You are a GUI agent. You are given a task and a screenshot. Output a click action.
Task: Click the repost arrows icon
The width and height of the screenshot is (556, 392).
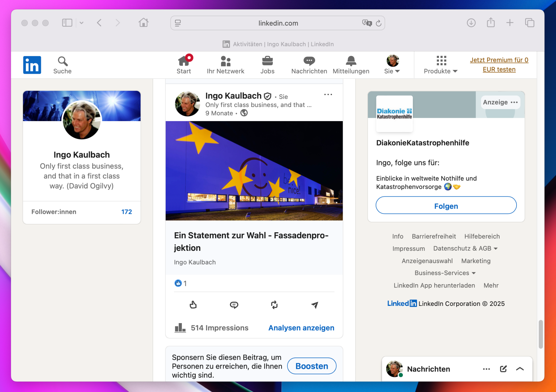pyautogui.click(x=274, y=305)
